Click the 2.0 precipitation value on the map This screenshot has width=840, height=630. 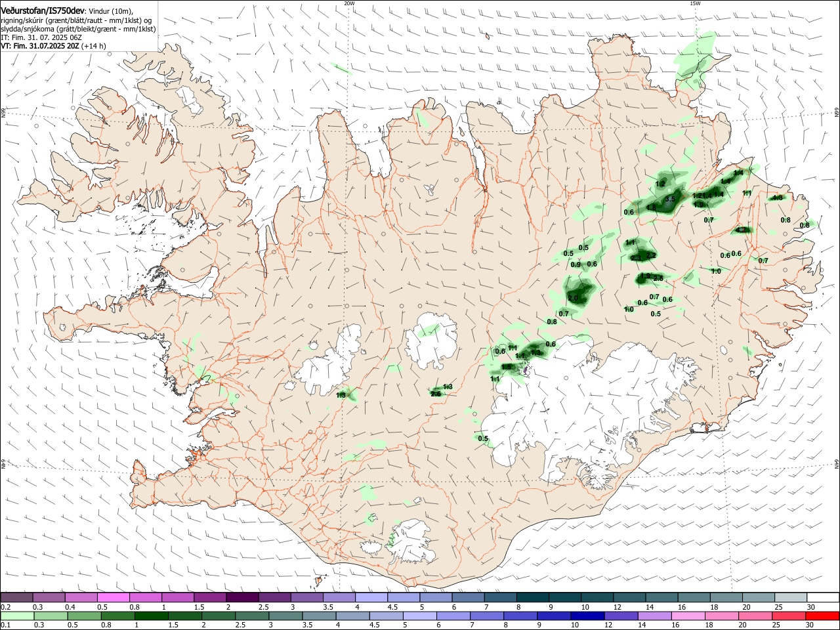click(573, 299)
